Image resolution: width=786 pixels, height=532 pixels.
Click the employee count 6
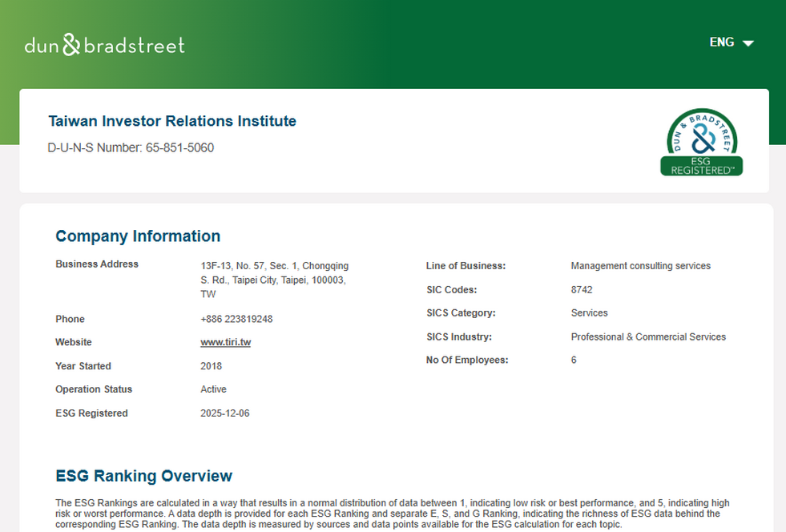[x=574, y=360]
